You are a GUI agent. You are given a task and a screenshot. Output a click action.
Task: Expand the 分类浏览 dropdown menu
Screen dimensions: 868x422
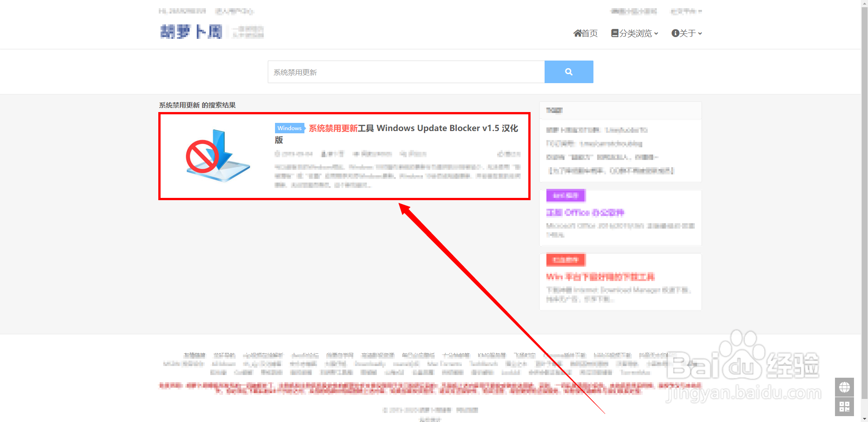tap(635, 33)
